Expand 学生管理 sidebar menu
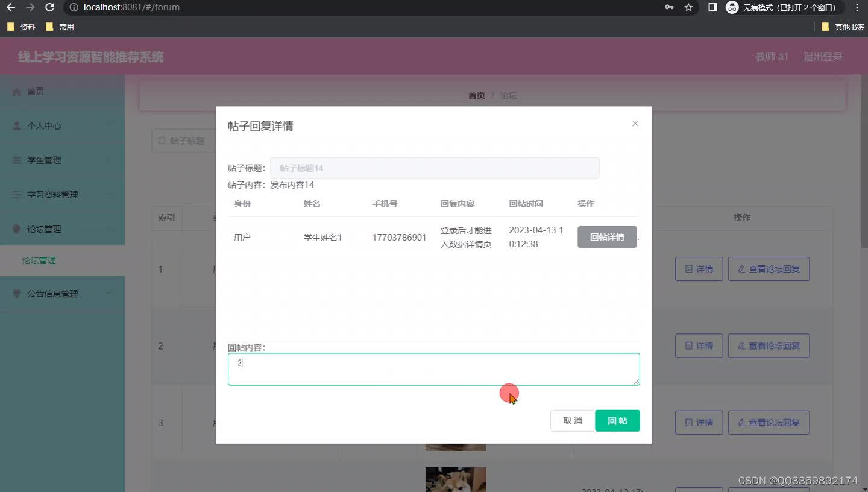868x492 pixels. point(62,160)
